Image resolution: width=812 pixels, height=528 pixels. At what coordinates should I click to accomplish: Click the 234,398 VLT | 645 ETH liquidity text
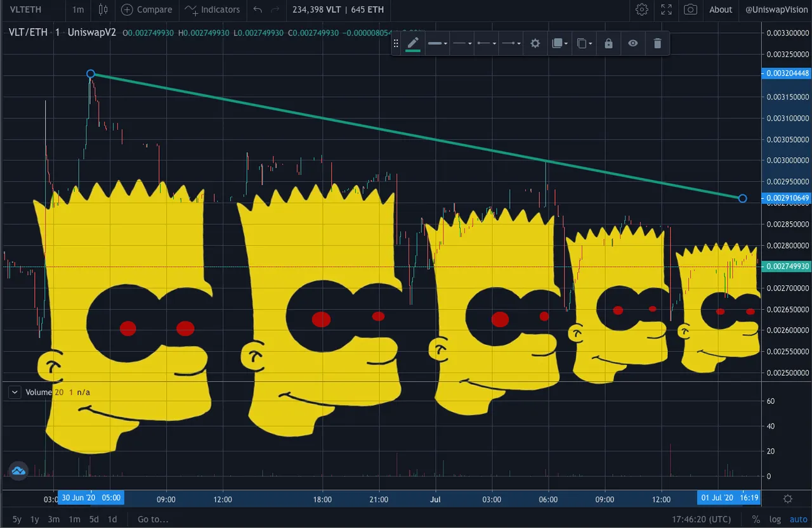337,10
